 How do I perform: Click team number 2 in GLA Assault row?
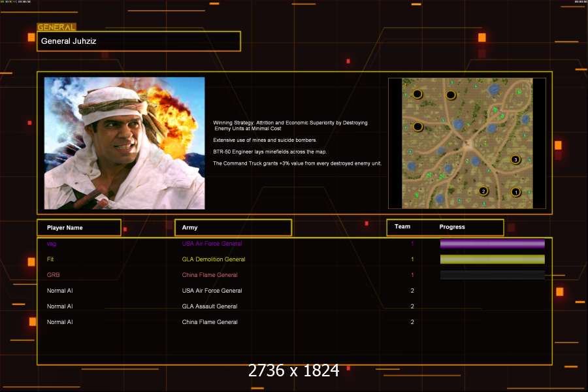tap(412, 306)
